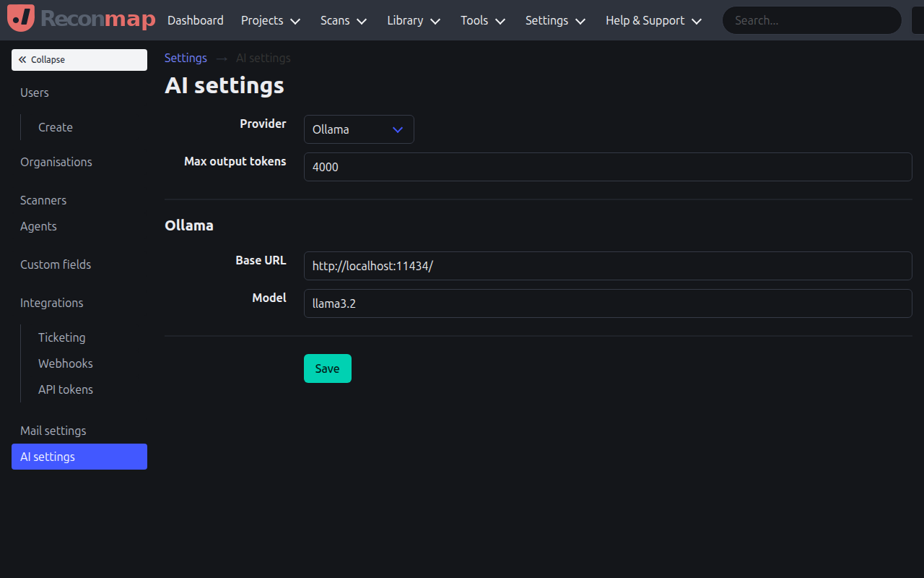Expand the Tools menu
The height and width of the screenshot is (578, 924).
[482, 20]
